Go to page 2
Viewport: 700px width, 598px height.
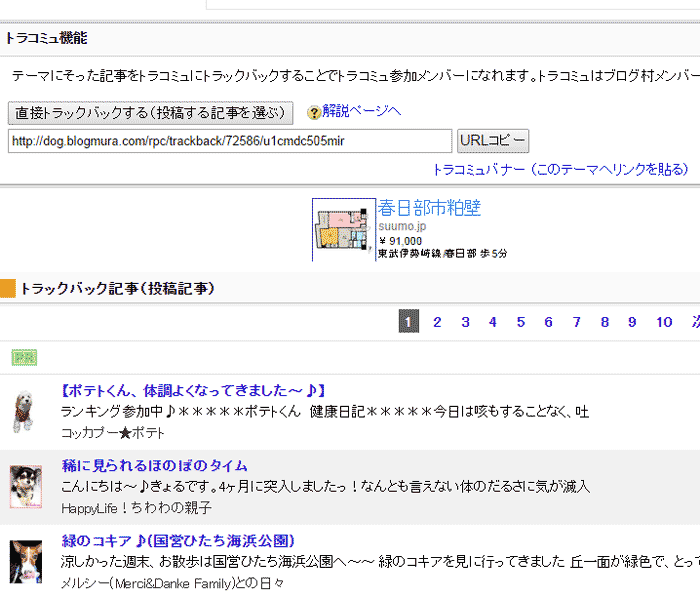[437, 322]
